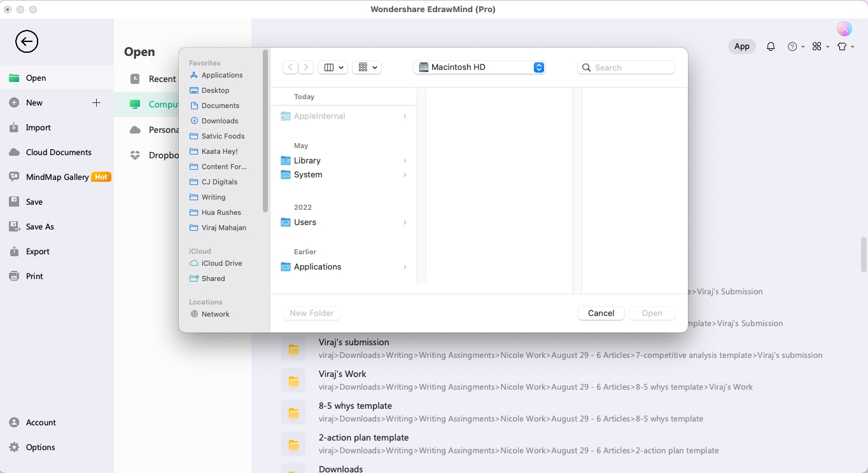The image size is (868, 473).
Task: Click the main window vertical scrollbar
Action: point(864,254)
